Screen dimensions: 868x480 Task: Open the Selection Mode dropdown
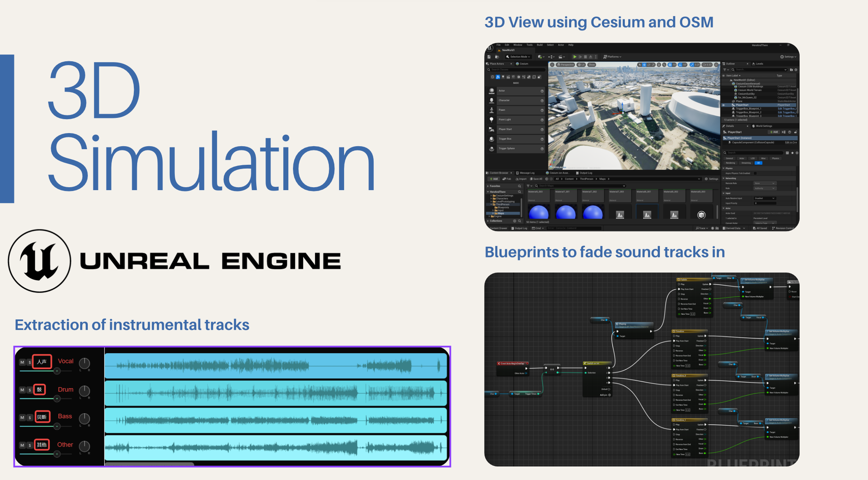click(518, 57)
